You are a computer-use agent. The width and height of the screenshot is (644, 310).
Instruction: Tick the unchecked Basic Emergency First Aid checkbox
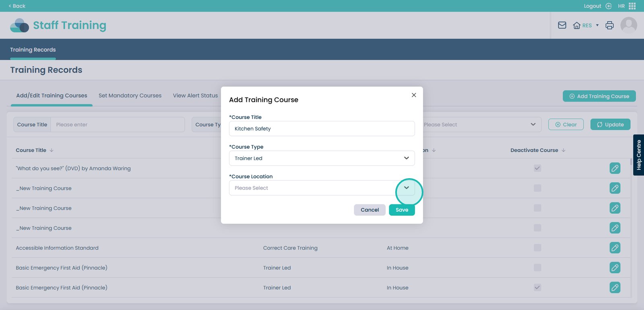coord(537,267)
